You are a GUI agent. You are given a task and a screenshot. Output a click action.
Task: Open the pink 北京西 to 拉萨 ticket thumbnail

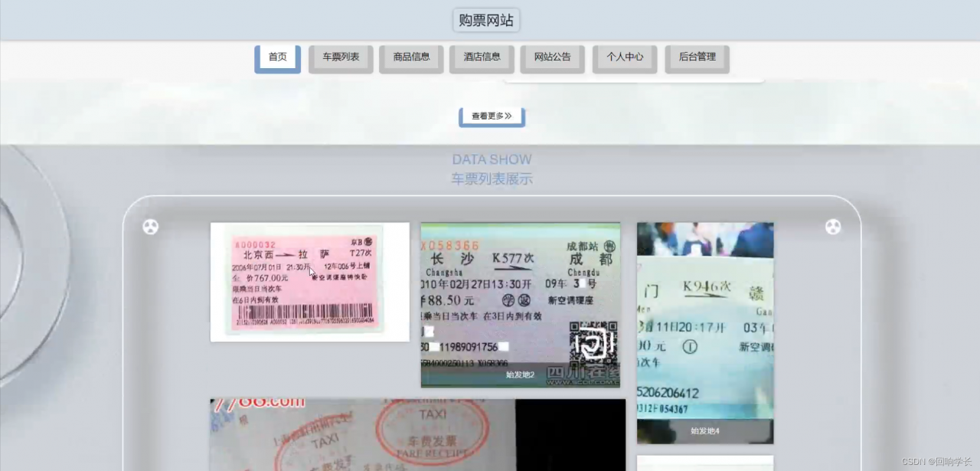tap(310, 282)
